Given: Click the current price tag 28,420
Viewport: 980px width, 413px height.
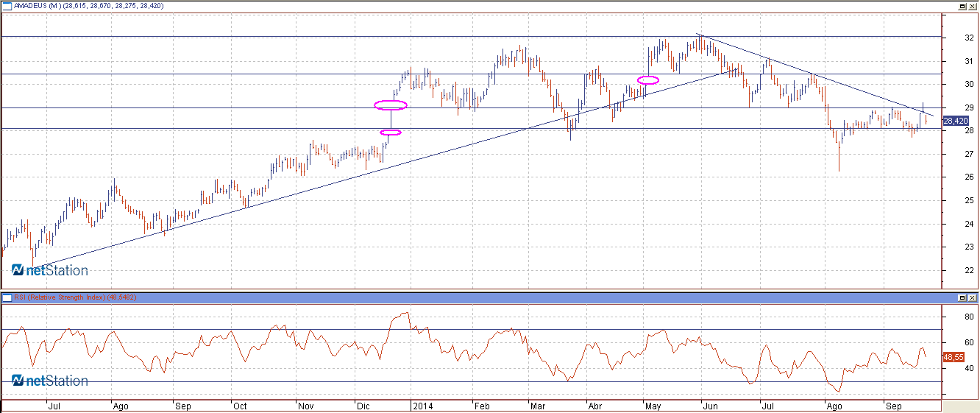Looking at the screenshot, I should coord(954,121).
